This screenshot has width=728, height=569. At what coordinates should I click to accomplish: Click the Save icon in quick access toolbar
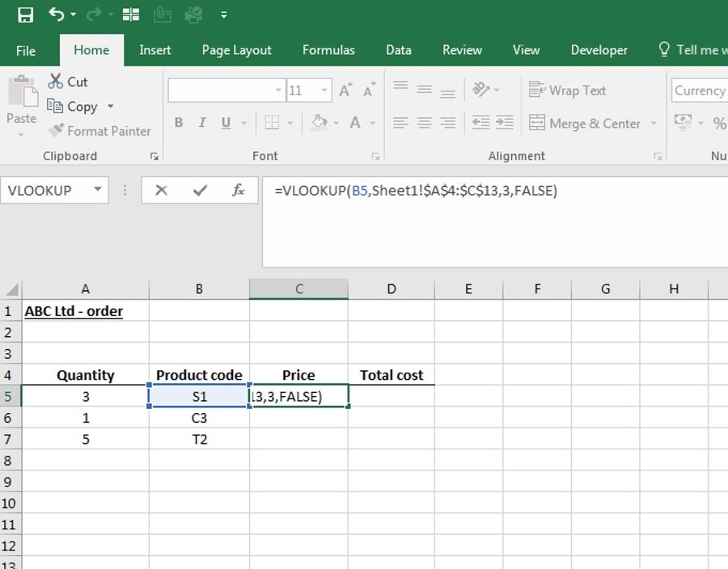point(25,15)
